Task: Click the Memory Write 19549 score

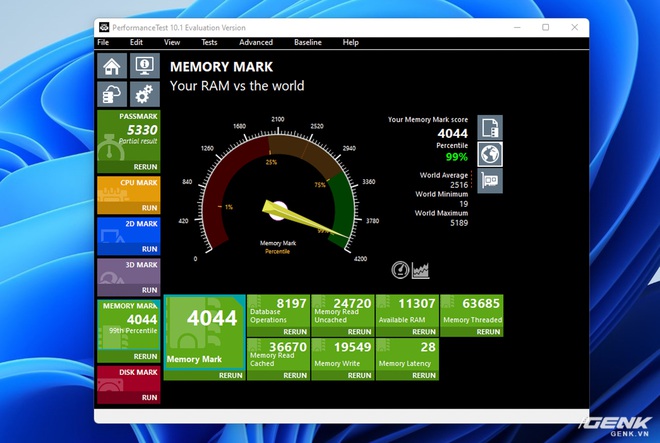Action: tap(352, 347)
